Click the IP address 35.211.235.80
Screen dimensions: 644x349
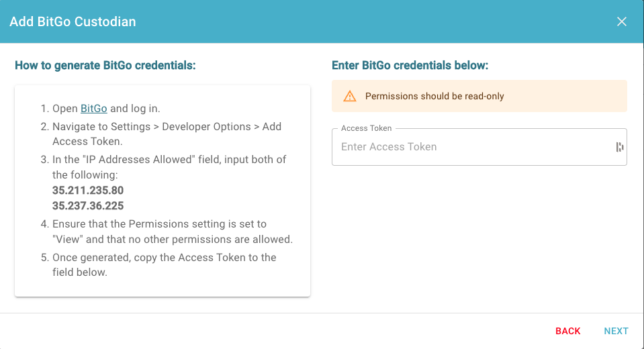[88, 190]
